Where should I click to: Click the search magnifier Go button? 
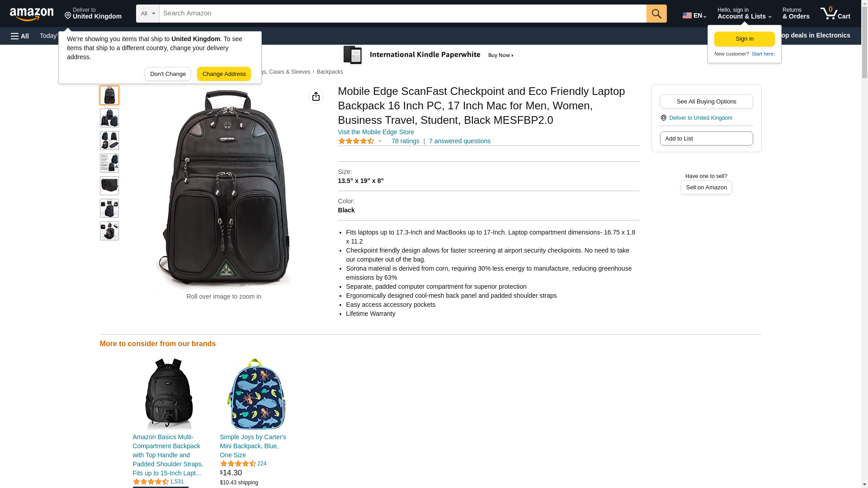pyautogui.click(x=656, y=14)
